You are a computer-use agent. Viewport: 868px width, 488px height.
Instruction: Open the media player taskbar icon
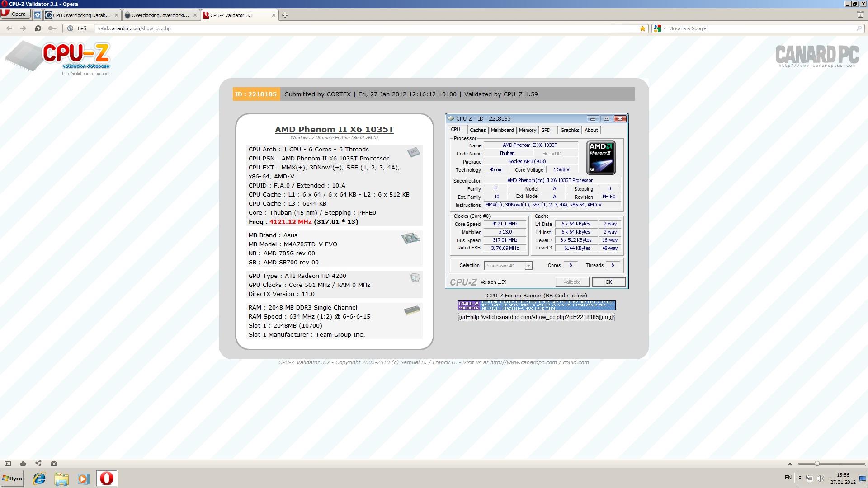pos(84,479)
